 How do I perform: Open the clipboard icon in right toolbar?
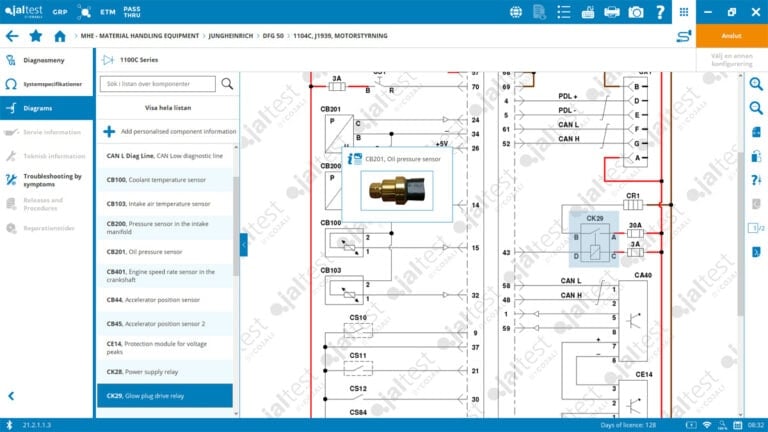click(756, 156)
